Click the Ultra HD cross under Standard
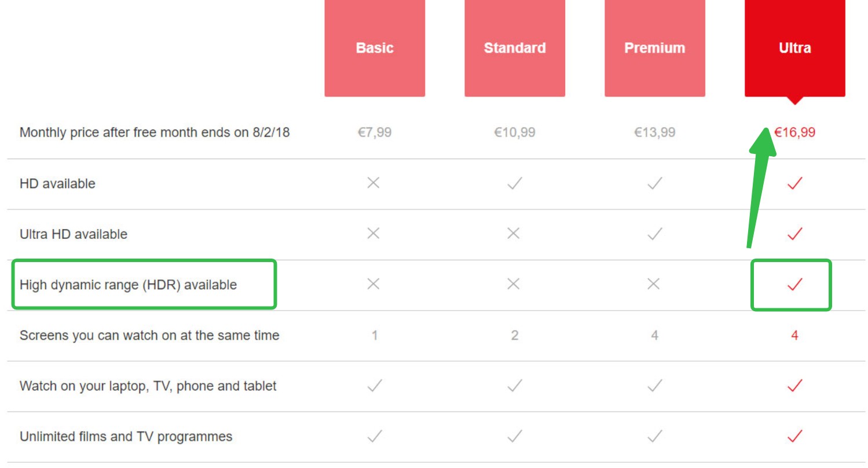 514,234
